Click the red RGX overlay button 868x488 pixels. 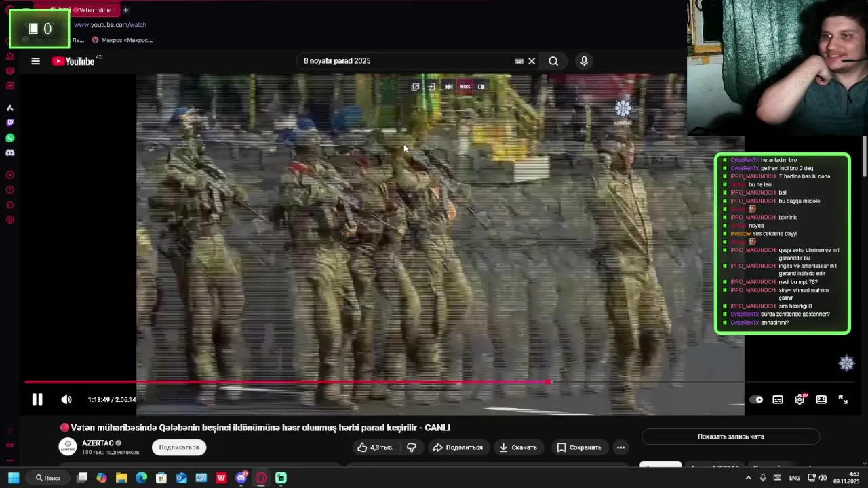point(465,87)
